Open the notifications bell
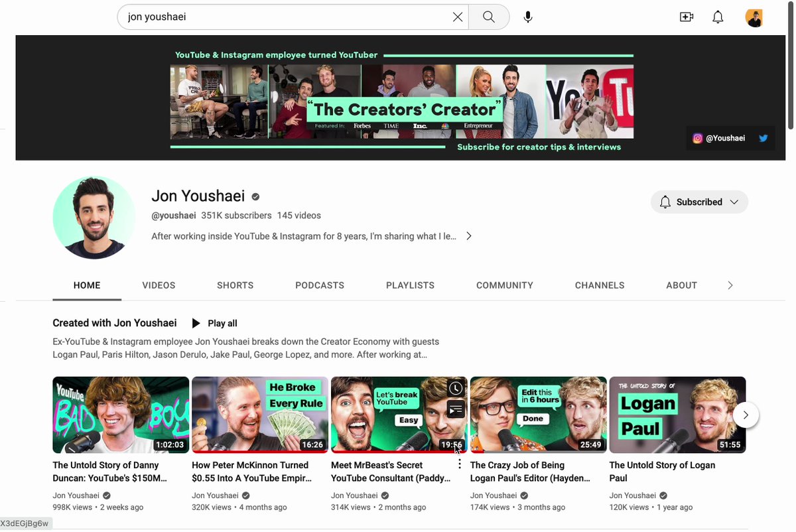This screenshot has width=796, height=532. coord(718,17)
